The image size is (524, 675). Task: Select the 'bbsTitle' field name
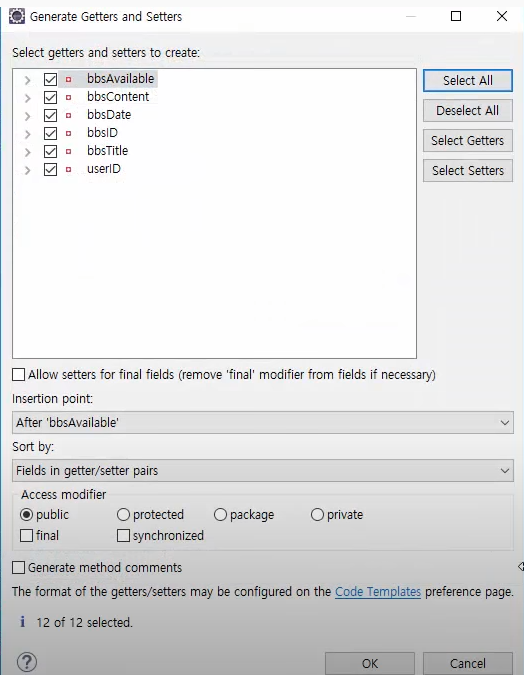[108, 151]
